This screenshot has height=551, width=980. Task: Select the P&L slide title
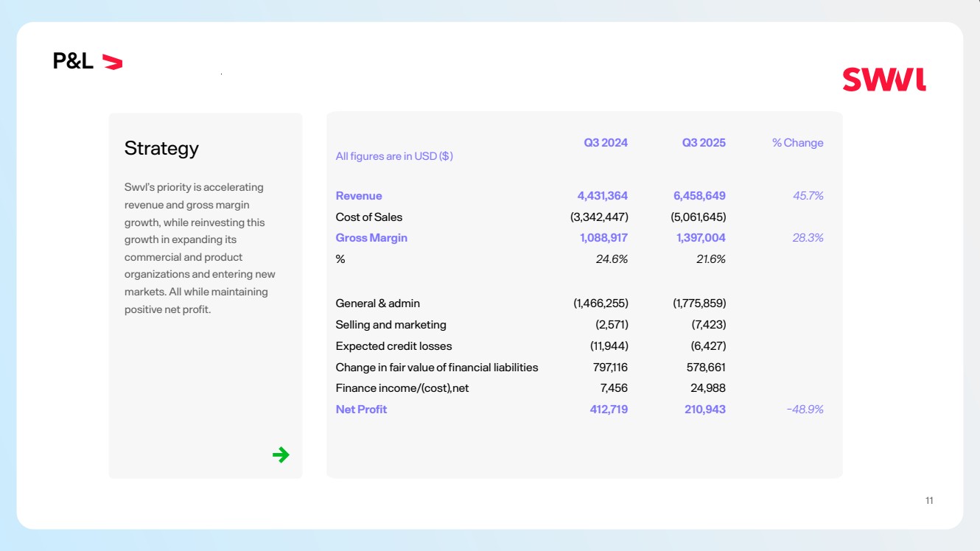coord(73,62)
